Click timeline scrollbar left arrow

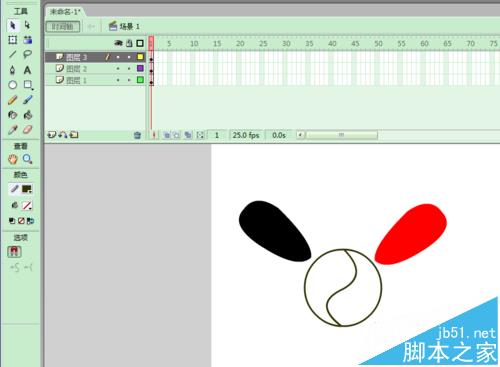click(x=300, y=135)
